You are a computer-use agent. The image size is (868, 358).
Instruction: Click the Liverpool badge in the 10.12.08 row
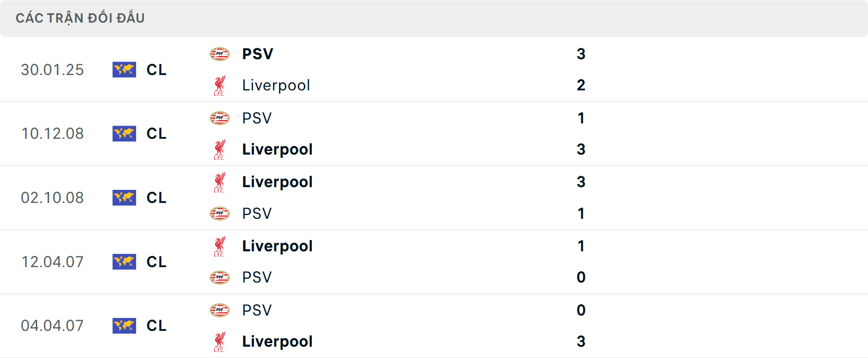[x=220, y=149]
